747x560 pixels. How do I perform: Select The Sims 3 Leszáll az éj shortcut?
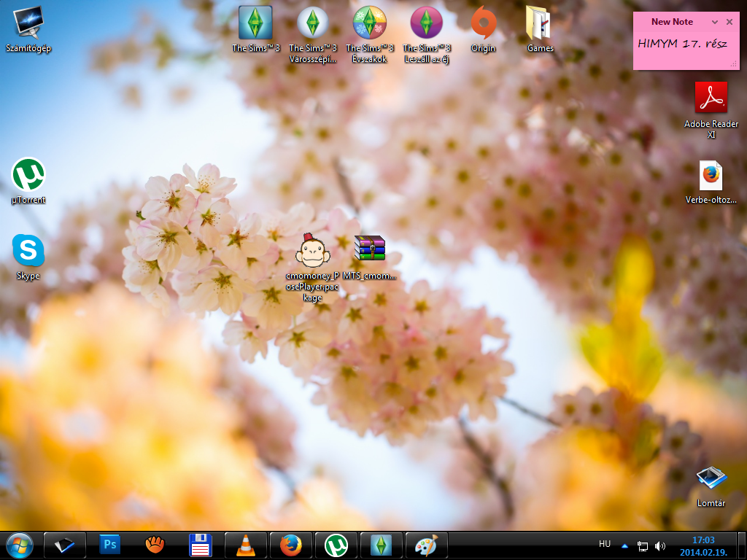click(x=426, y=35)
